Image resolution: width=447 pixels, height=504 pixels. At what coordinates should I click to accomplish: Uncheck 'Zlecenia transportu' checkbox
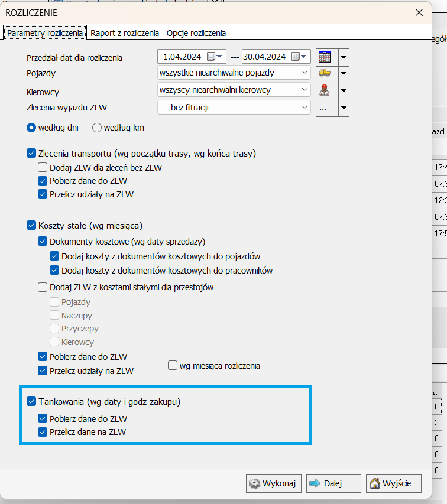pyautogui.click(x=31, y=154)
